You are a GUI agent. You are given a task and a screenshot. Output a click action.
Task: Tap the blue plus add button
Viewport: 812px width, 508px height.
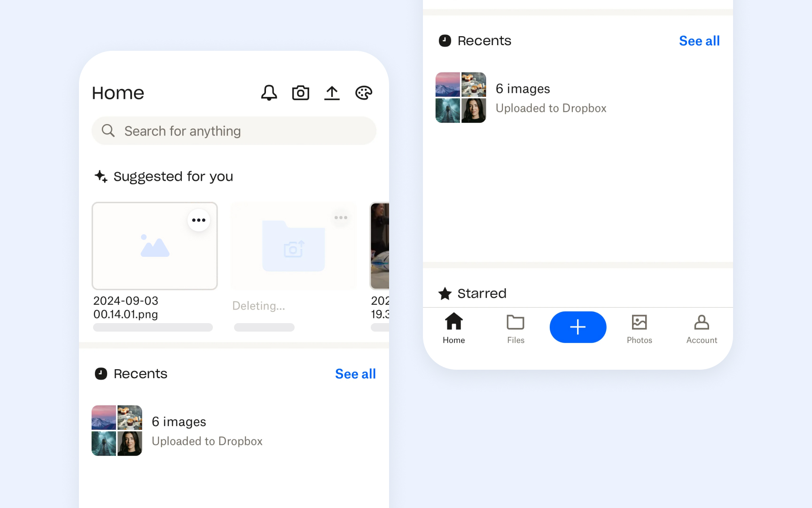578,327
